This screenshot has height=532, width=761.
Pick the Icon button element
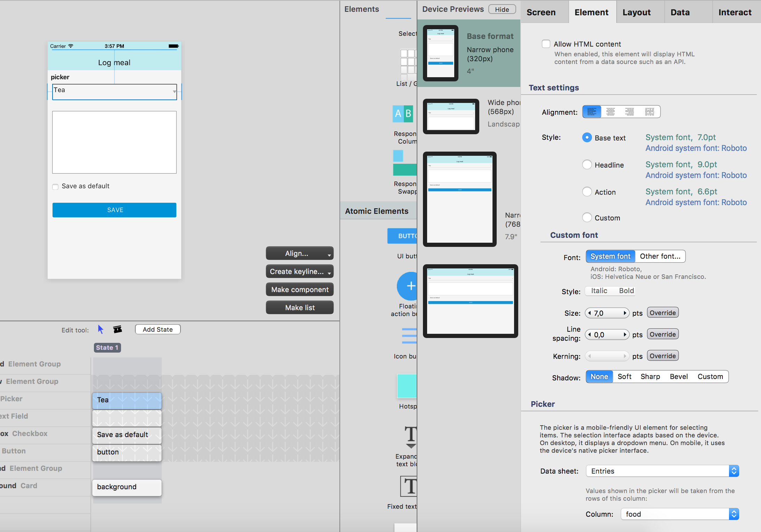coord(409,336)
